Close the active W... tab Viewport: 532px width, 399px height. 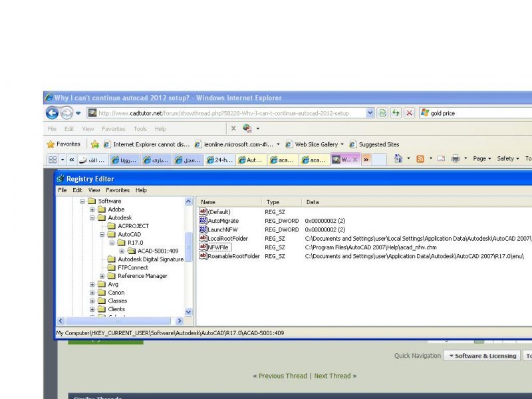point(355,160)
